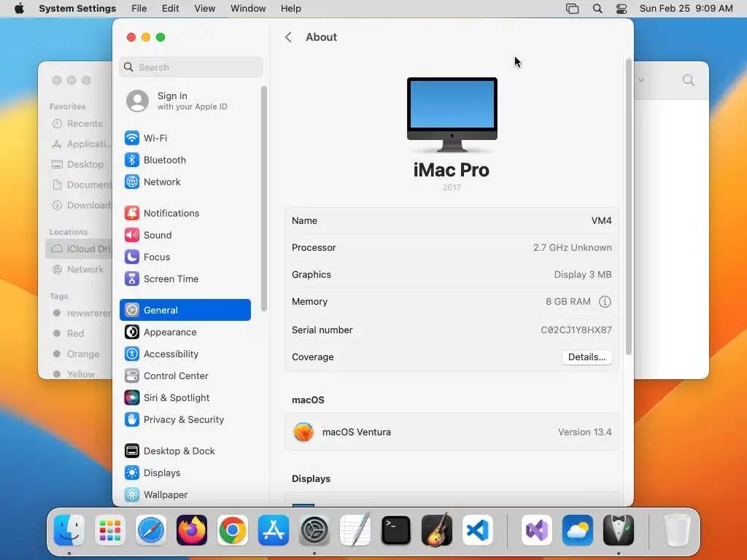Launch Google Chrome from the Dock
747x560 pixels.
(233, 530)
